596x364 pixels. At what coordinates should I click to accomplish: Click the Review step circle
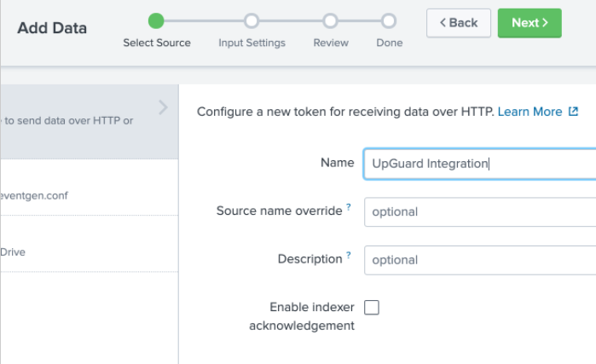[330, 20]
